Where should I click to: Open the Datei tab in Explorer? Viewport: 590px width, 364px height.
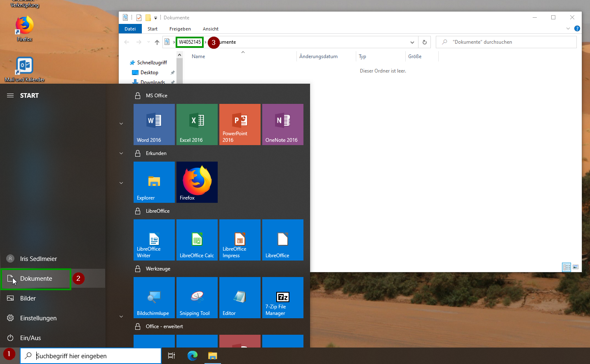pyautogui.click(x=130, y=29)
